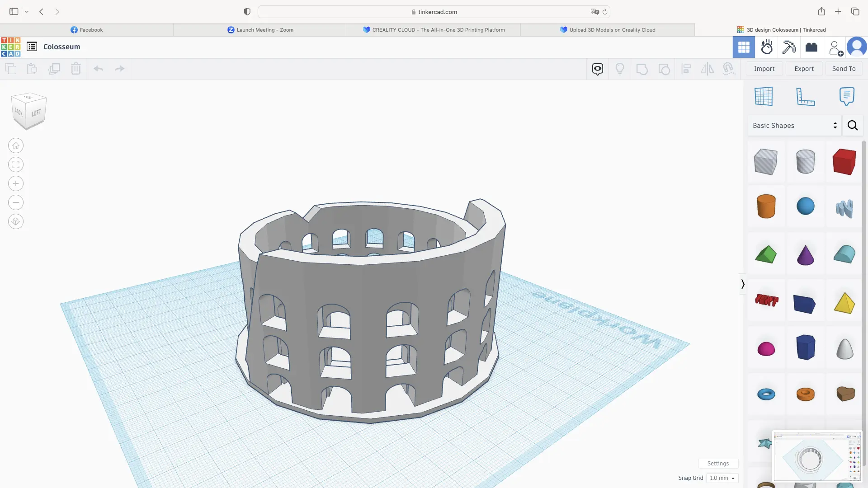The image size is (868, 488).
Task: Open the user profile avatar
Action: point(857,47)
